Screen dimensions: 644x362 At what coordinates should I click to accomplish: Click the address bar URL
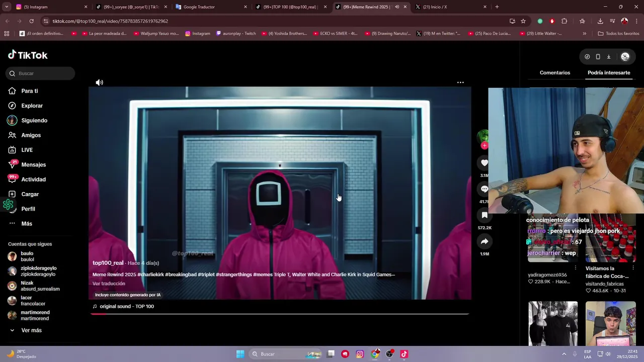[110, 21]
